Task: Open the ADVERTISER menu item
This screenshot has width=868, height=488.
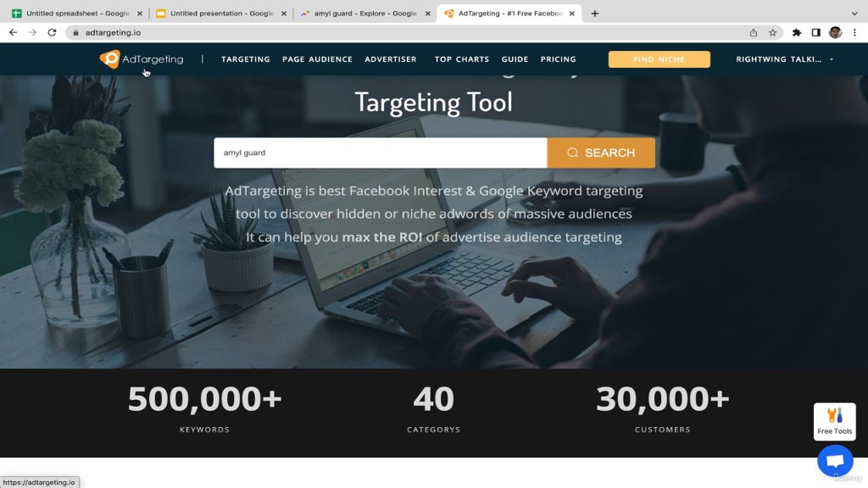Action: point(390,59)
